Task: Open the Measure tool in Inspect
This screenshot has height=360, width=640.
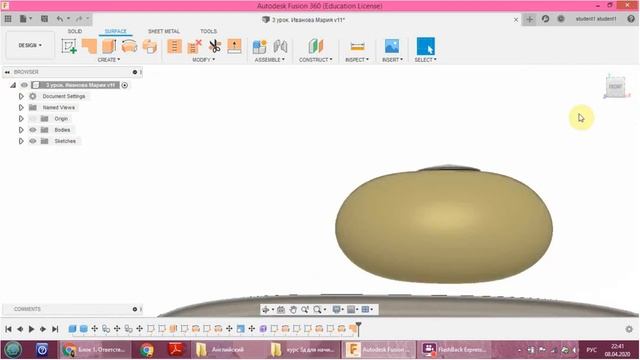Action: click(357, 46)
